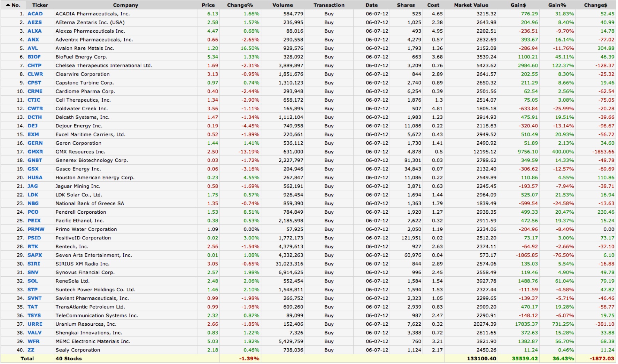
Task: Open the HUSA ticker link
Action: pos(35,177)
